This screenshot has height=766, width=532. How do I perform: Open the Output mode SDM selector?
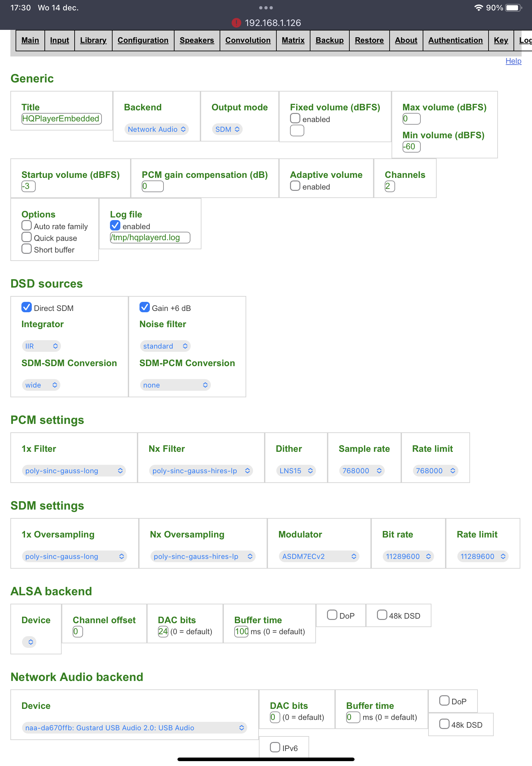tap(227, 129)
